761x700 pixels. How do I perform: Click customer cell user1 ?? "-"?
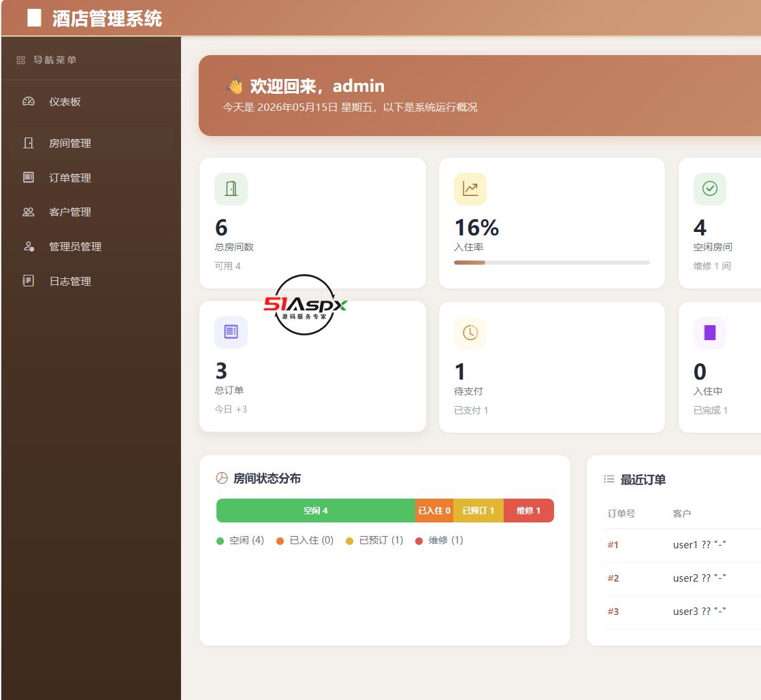click(699, 545)
